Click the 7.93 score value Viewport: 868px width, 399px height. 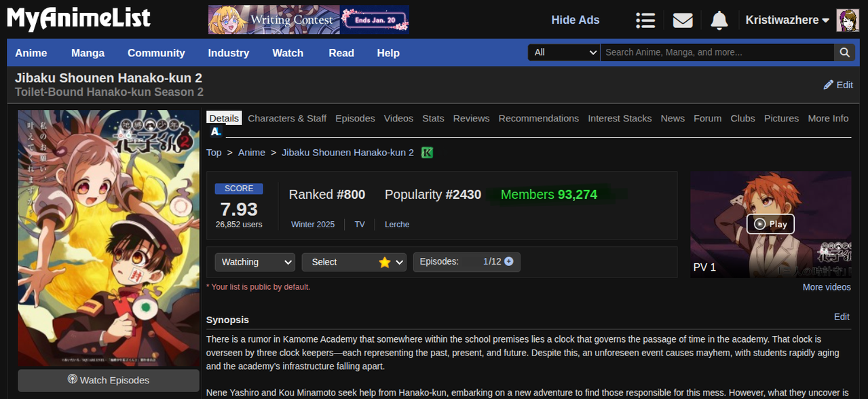(x=239, y=208)
